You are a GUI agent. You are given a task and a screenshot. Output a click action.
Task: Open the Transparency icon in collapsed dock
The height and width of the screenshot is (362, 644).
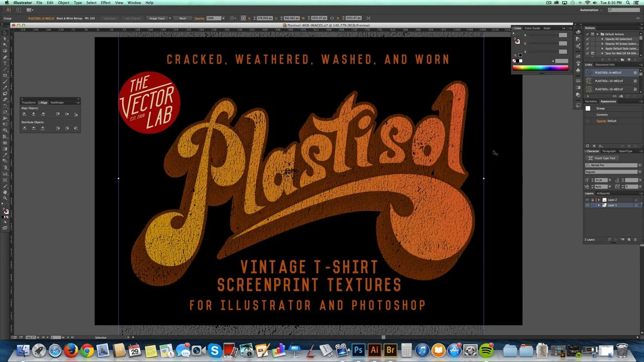click(578, 95)
